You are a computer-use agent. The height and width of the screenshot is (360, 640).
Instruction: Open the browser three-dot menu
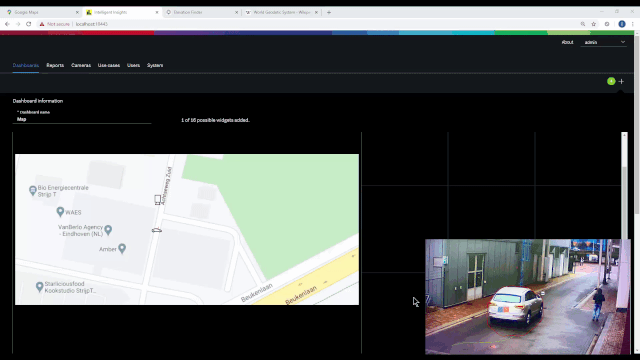point(633,24)
